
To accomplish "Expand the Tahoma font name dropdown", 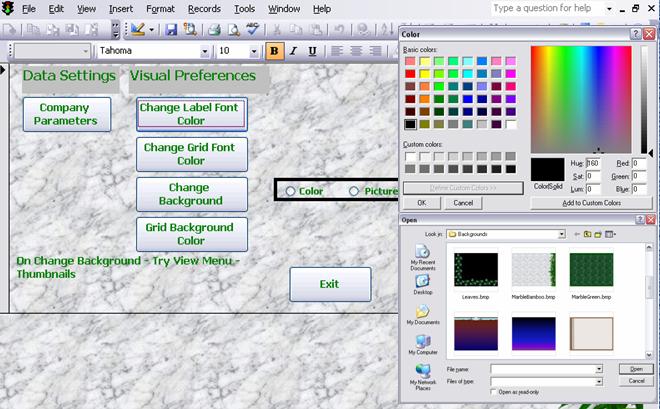I will [x=206, y=51].
